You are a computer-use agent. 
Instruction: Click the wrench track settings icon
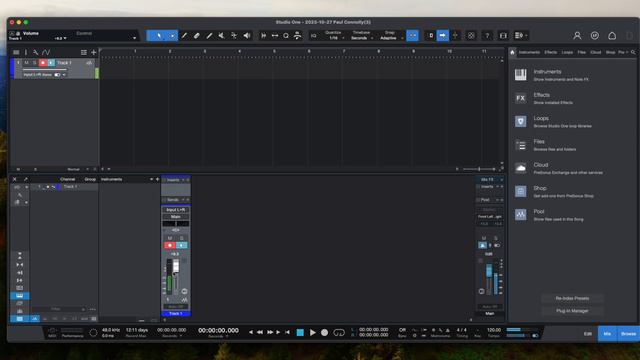[x=36, y=52]
